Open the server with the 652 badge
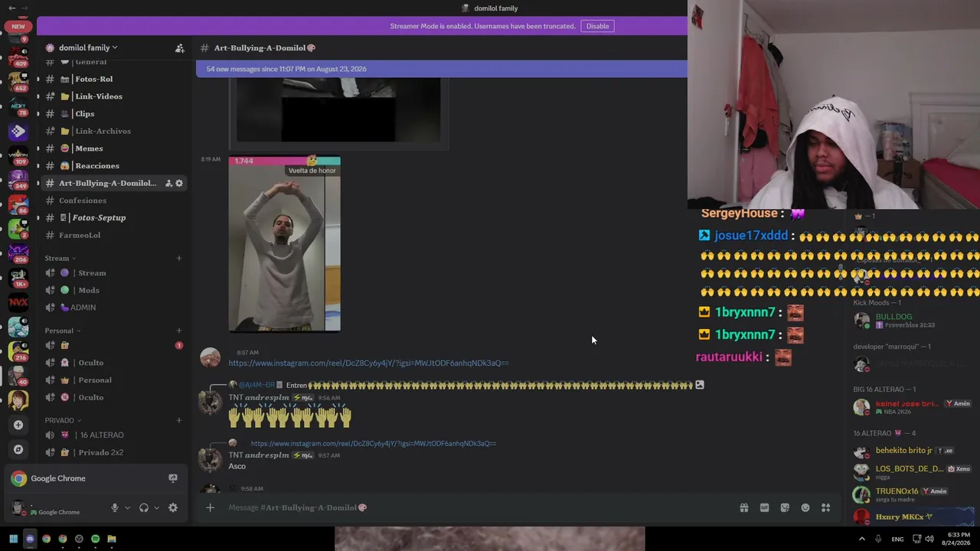Screen dimensions: 980x551 click(x=18, y=80)
